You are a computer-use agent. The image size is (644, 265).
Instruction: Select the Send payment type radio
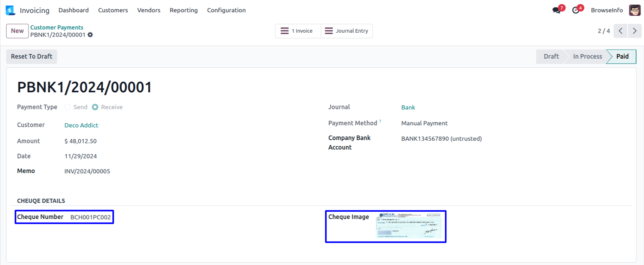[67, 107]
